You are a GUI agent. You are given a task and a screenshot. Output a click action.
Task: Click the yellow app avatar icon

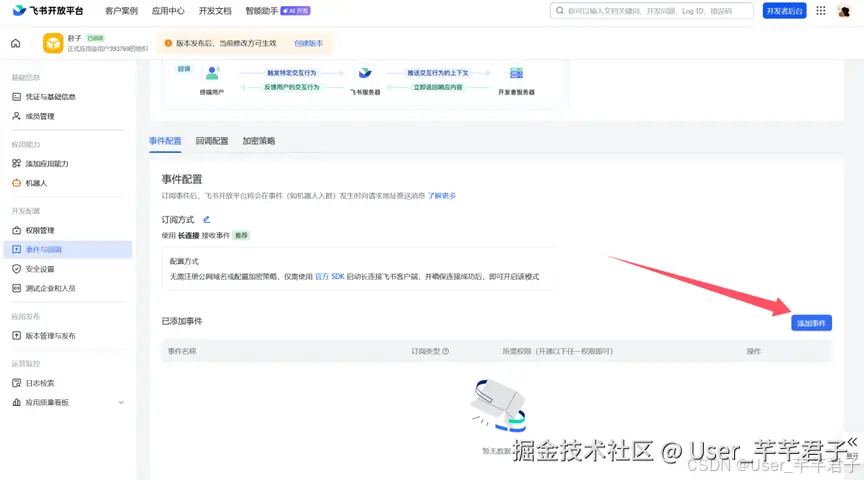click(x=53, y=43)
